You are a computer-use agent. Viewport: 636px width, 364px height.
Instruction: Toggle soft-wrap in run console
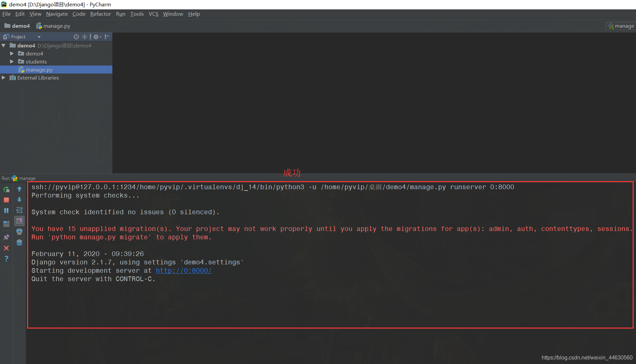[x=19, y=210]
